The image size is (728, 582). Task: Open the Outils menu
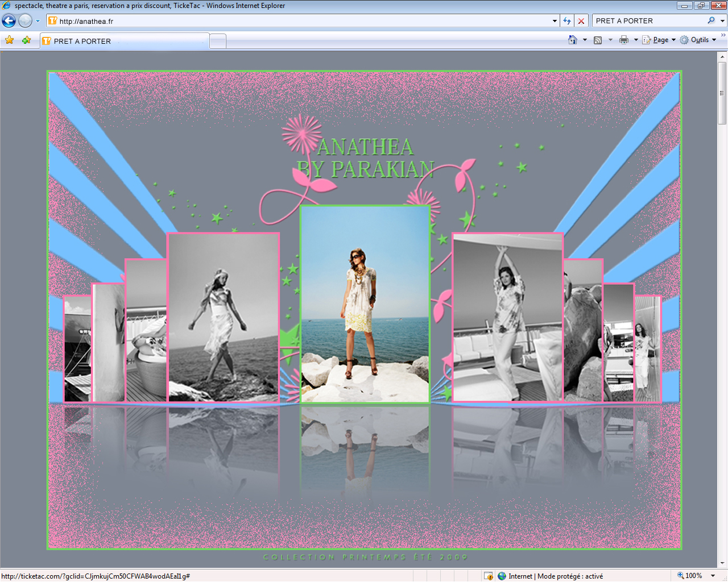(698, 40)
